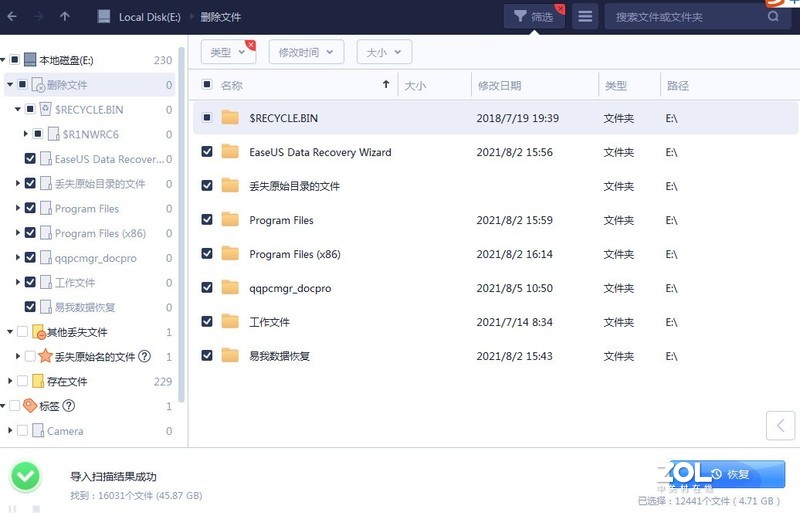The height and width of the screenshot is (516, 800).
Task: Toggle select-all checkbox in 名称 header
Action: [x=207, y=84]
